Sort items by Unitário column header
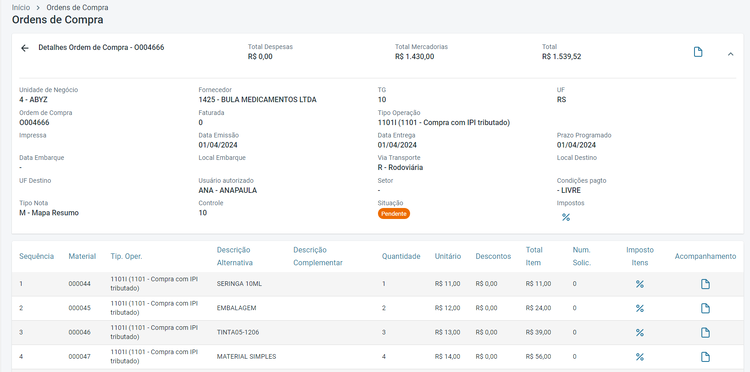 (448, 256)
